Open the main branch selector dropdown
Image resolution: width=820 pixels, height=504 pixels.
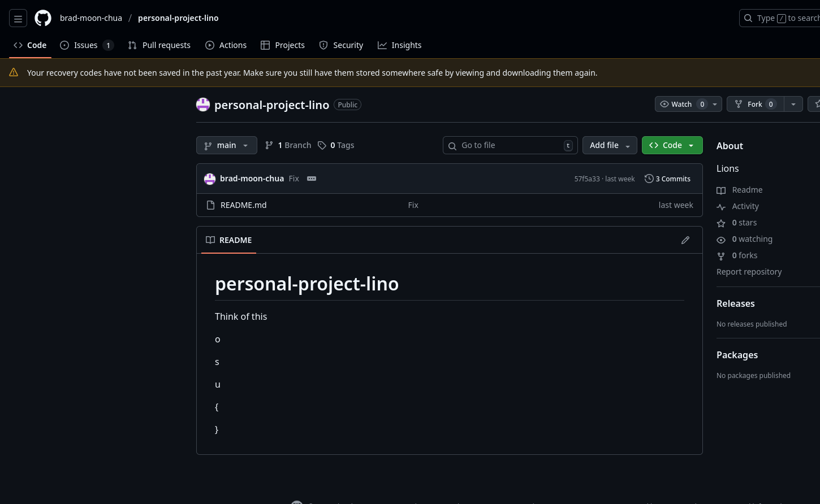(226, 145)
